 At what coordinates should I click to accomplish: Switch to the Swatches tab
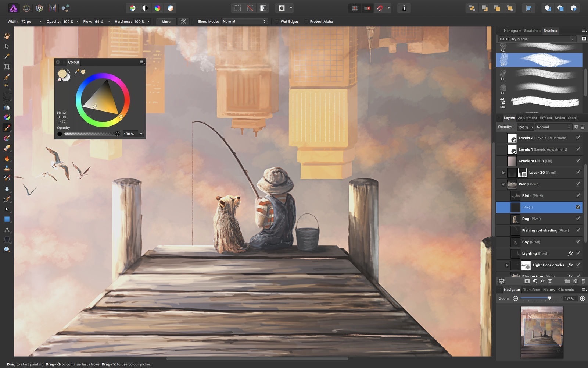tap(532, 31)
